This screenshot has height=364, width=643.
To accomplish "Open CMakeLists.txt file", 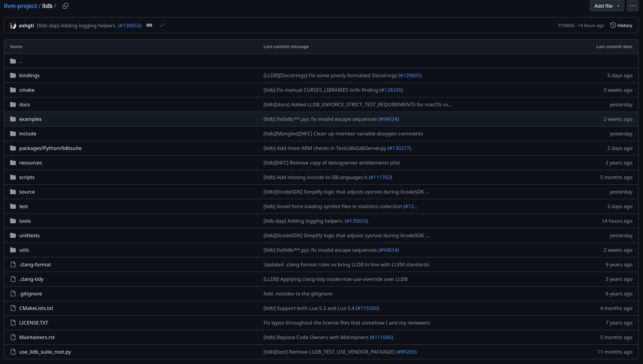I will [36, 308].
